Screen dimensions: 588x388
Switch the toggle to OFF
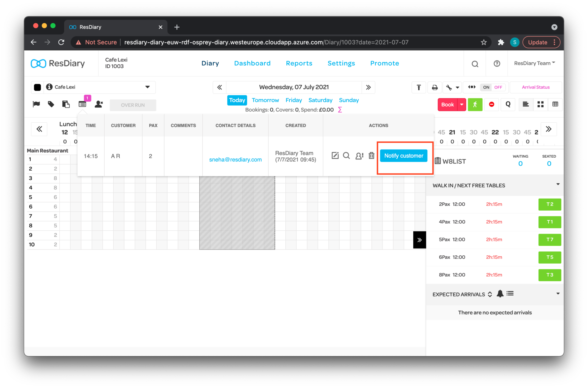click(x=498, y=87)
